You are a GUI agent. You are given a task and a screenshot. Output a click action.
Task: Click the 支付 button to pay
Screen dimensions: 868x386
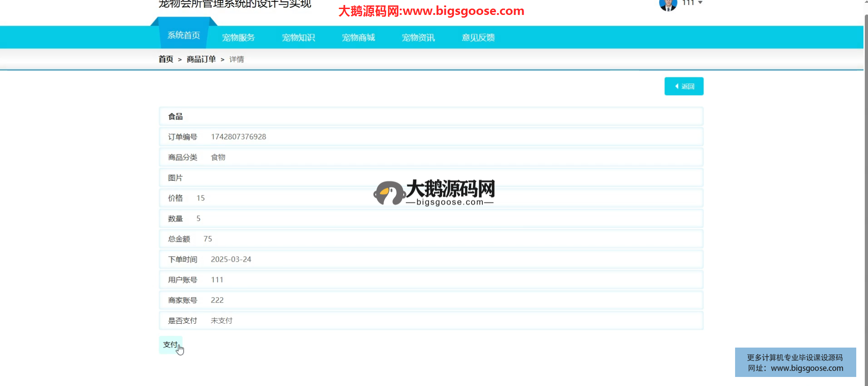pos(170,344)
